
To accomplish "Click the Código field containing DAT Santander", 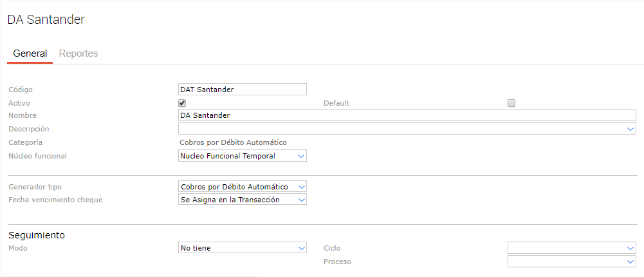I will (242, 90).
